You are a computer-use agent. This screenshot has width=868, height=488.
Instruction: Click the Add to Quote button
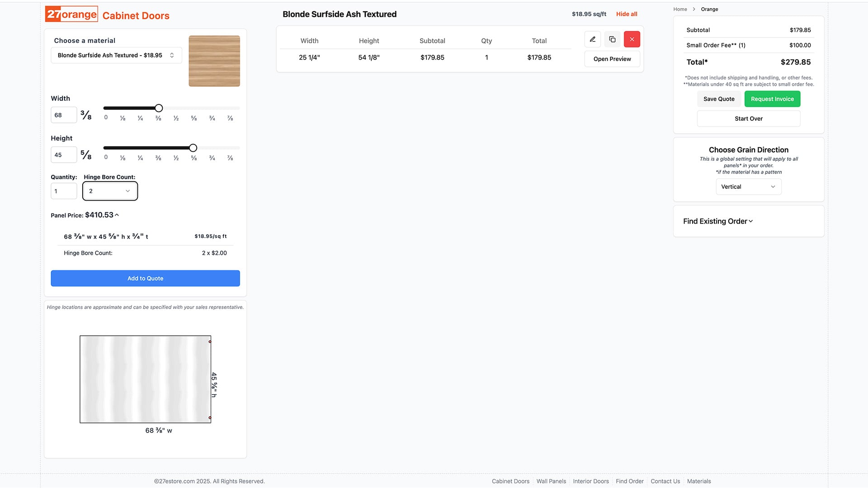(145, 278)
